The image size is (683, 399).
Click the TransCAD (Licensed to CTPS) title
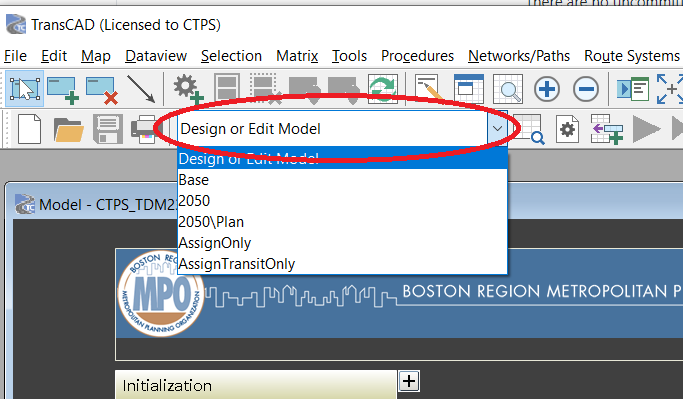click(126, 25)
